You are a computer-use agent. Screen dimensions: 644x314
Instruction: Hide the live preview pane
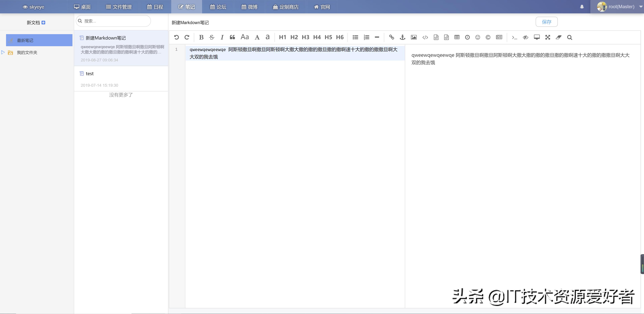tap(525, 37)
